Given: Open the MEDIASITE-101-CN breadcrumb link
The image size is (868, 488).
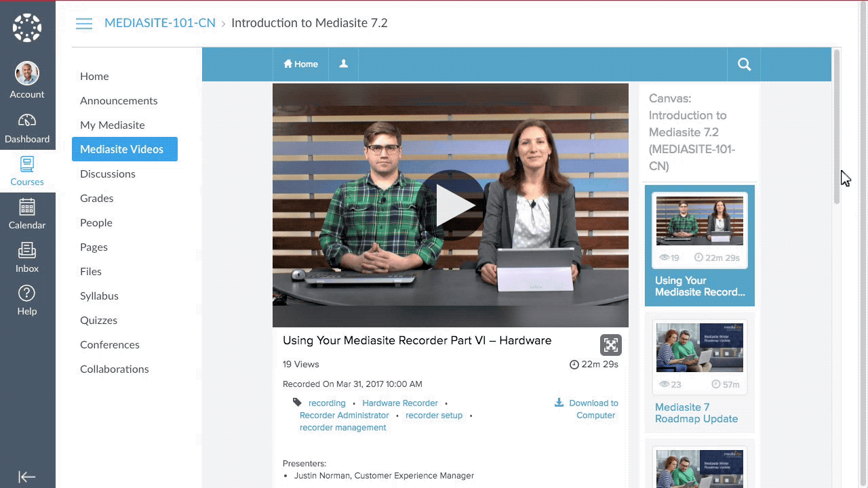Looking at the screenshot, I should [160, 23].
